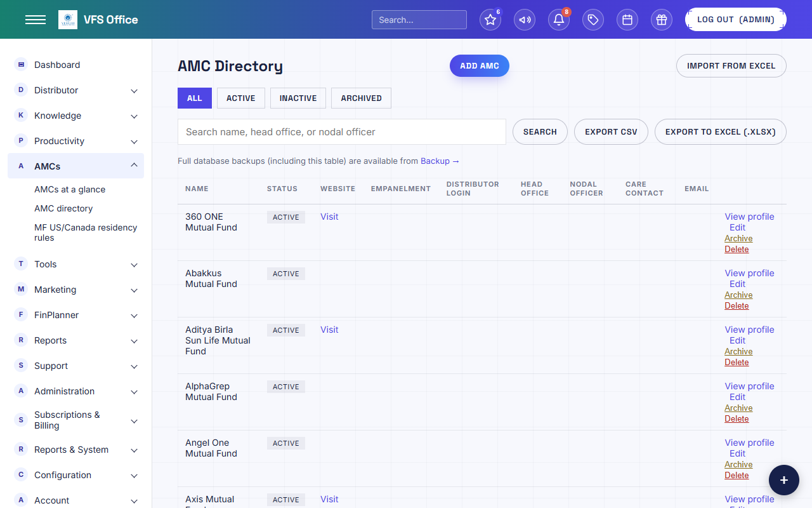Delete AlphaGrep Mutual Fund entry
Viewport: 812px width, 508px height.
point(737,419)
